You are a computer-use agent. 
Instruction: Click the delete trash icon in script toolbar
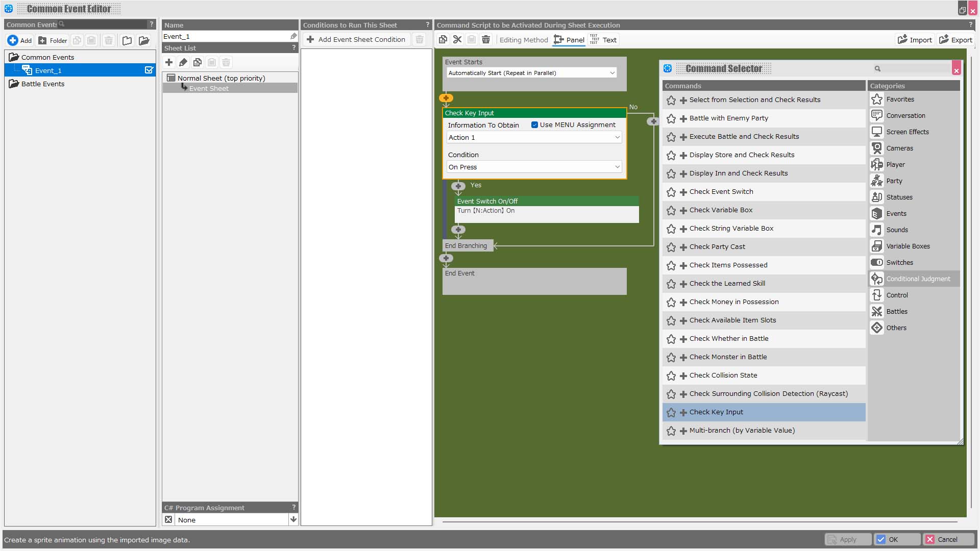pyautogui.click(x=486, y=40)
